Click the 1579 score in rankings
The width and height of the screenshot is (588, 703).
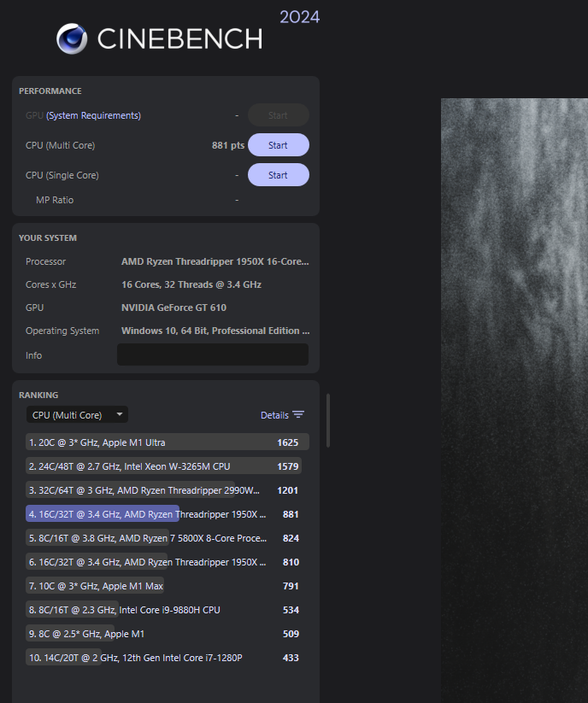tap(287, 466)
